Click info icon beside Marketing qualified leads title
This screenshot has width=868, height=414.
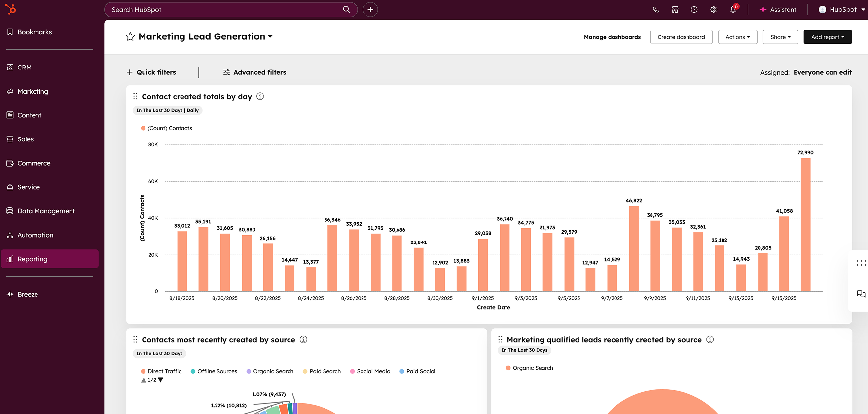(x=710, y=339)
